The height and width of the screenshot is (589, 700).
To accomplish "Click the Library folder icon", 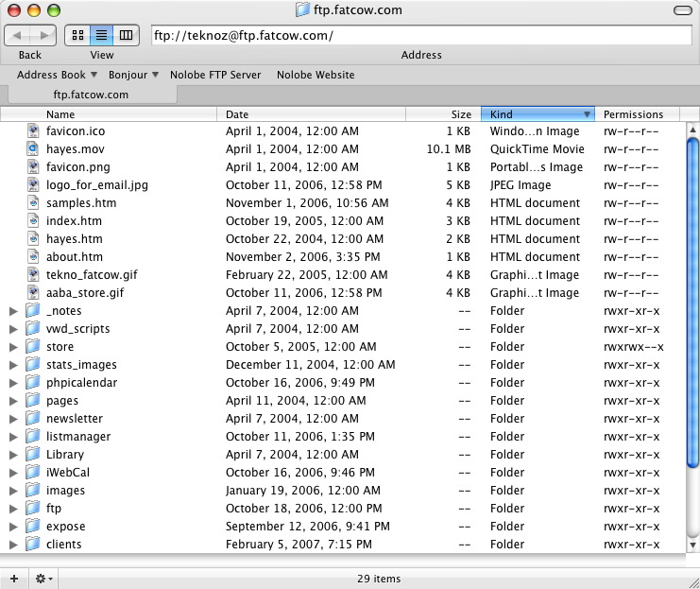I will pos(32,454).
